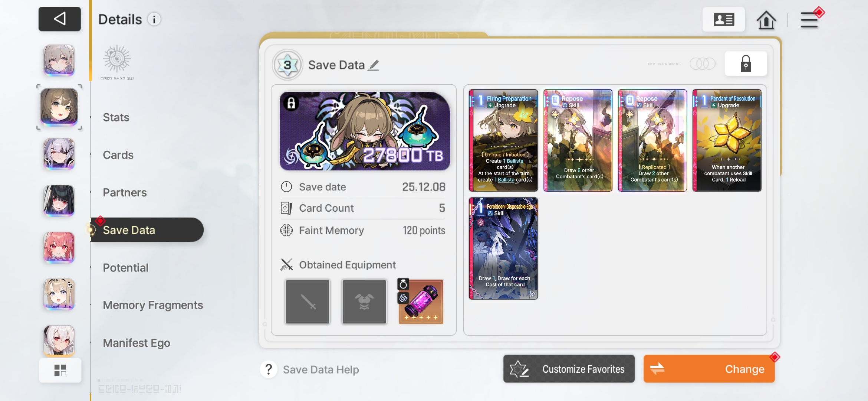Open the character grid view icon
The image size is (868, 401).
60,370
